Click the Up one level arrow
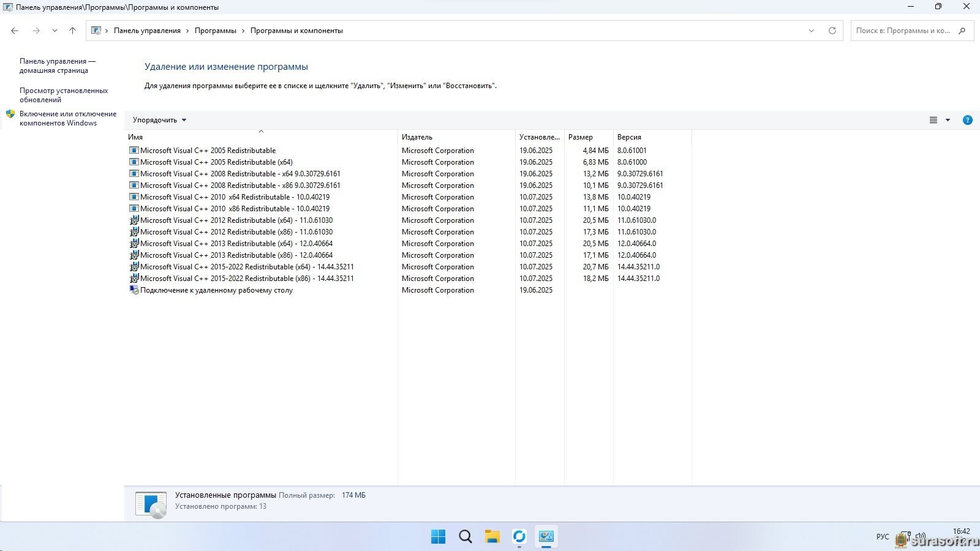 point(72,31)
